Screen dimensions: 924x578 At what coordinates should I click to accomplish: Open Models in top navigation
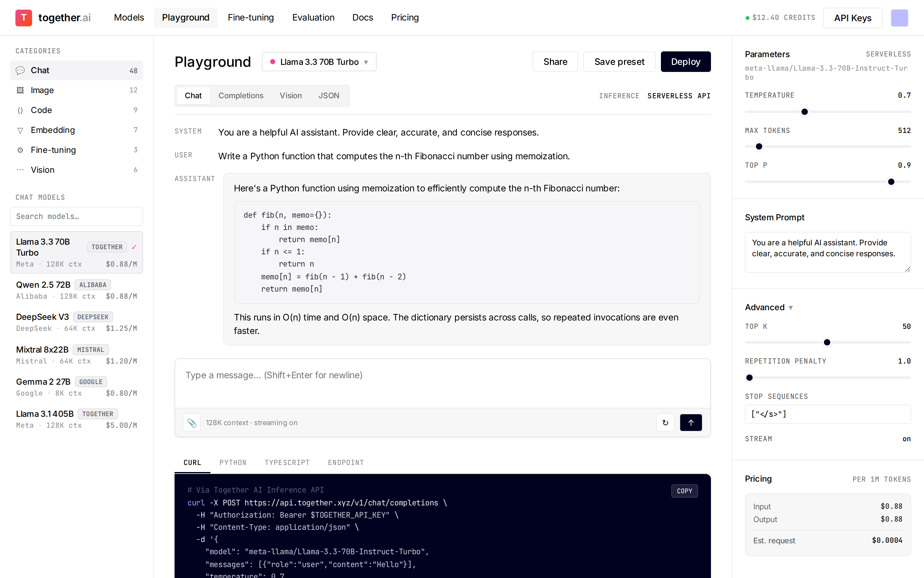[x=129, y=18]
